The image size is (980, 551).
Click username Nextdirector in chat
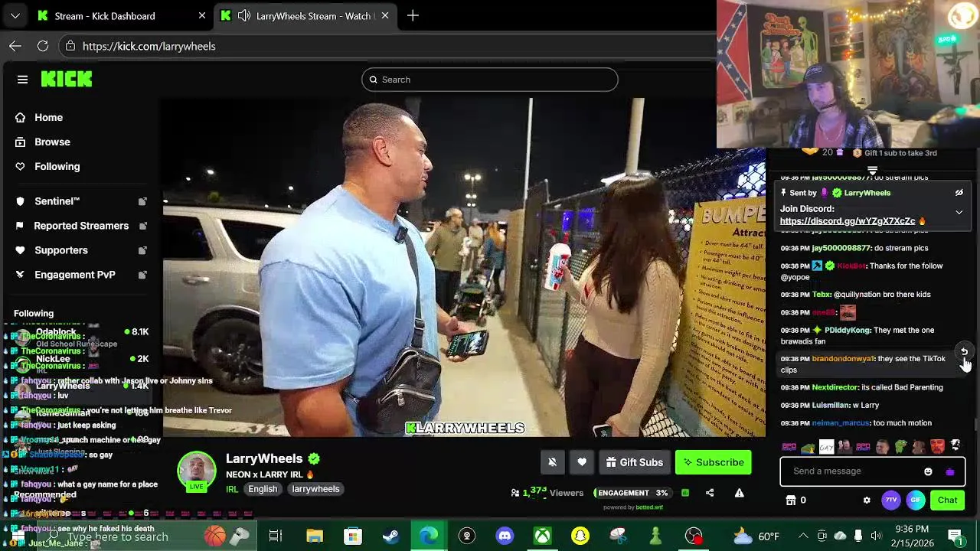835,387
